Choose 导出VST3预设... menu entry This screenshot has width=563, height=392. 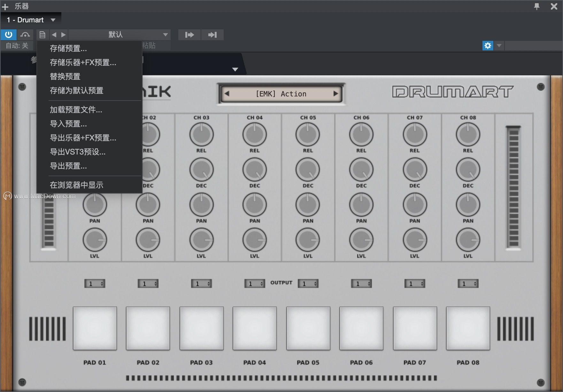pyautogui.click(x=89, y=152)
